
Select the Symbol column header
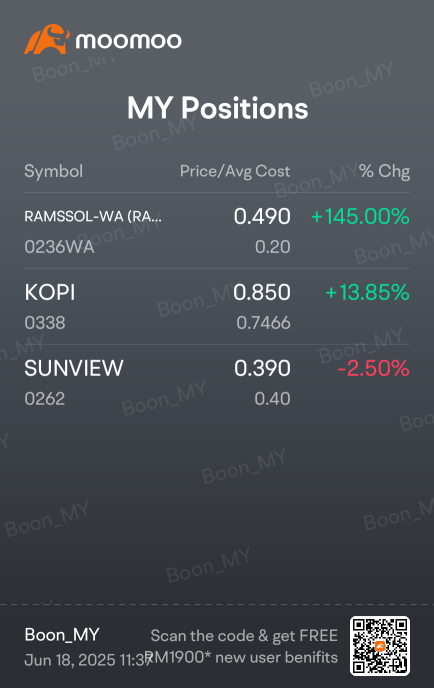(x=54, y=171)
